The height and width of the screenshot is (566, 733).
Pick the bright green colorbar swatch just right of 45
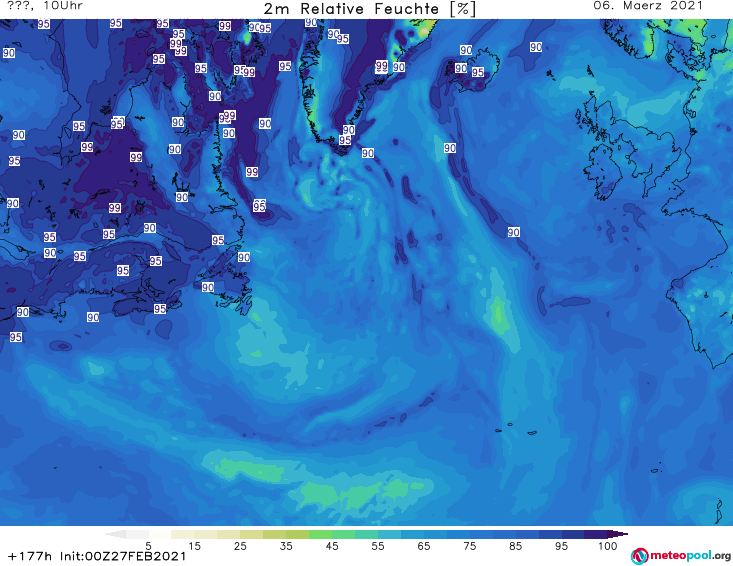coord(343,534)
